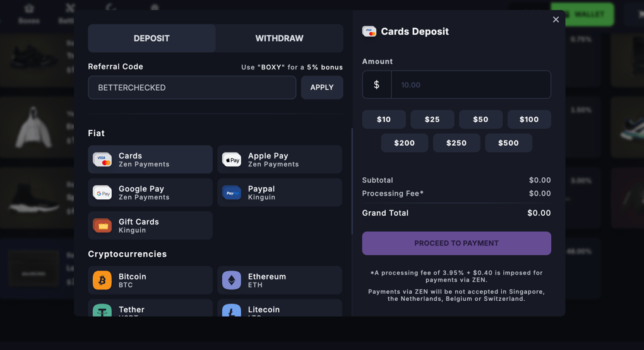Focus the Referral Code input field
The image size is (644, 350).
point(192,88)
